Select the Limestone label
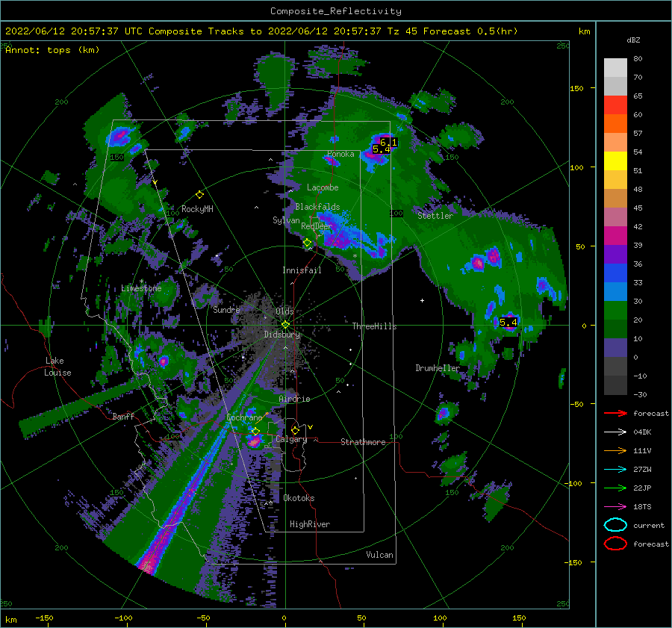Image resolution: width=672 pixels, height=628 pixels. pyautogui.click(x=141, y=288)
